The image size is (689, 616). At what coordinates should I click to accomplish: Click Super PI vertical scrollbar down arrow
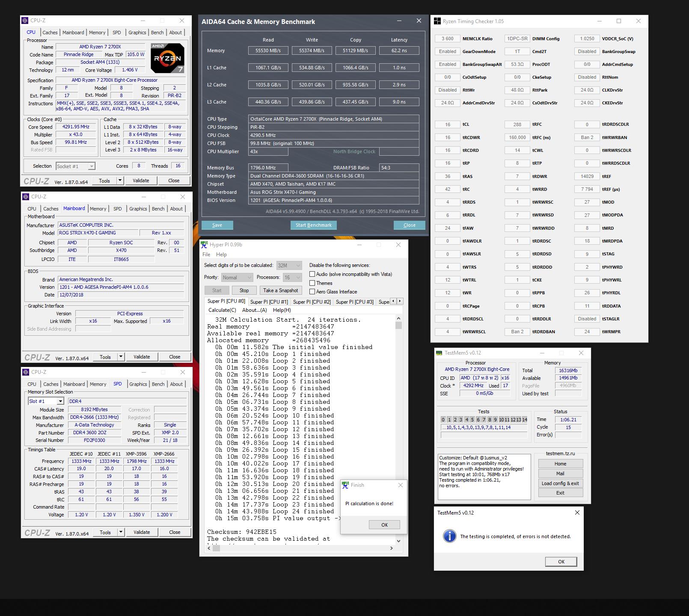[x=399, y=541]
